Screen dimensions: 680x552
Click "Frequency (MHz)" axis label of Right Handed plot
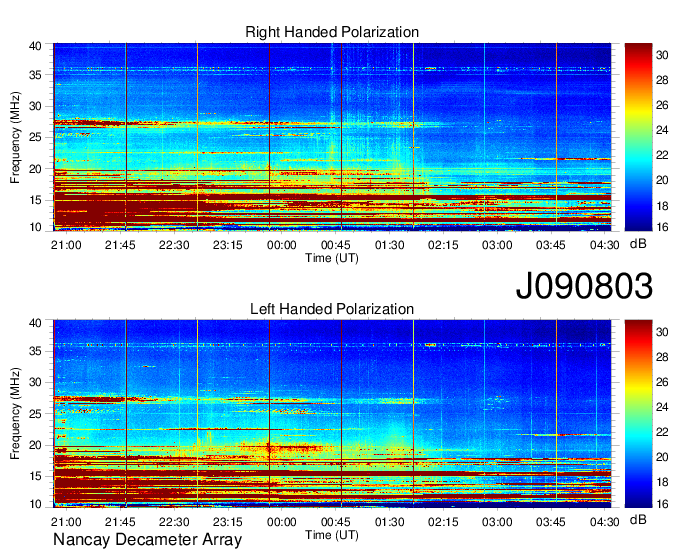point(15,137)
